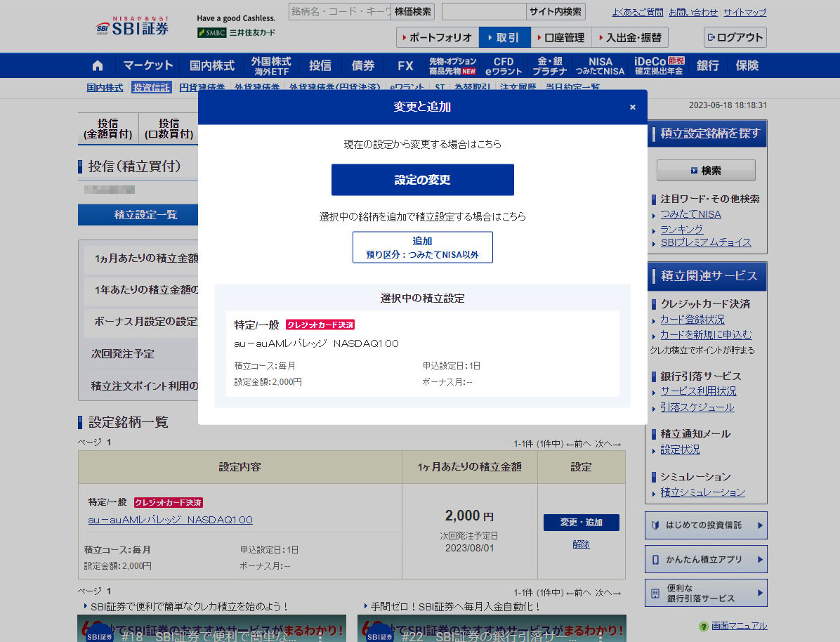Click the home icon in navigation bar
The image size is (840, 642).
98,66
